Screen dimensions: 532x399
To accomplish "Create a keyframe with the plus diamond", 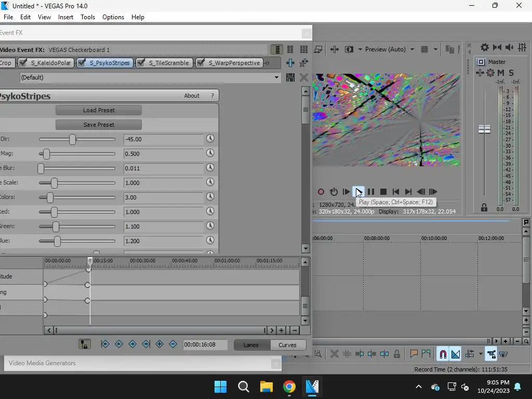I will (159, 344).
